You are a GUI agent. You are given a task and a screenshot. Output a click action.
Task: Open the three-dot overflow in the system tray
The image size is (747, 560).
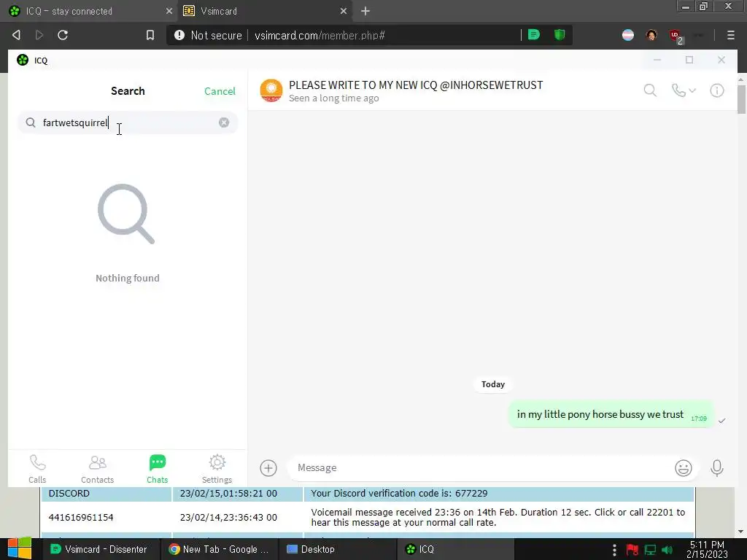coord(614,550)
